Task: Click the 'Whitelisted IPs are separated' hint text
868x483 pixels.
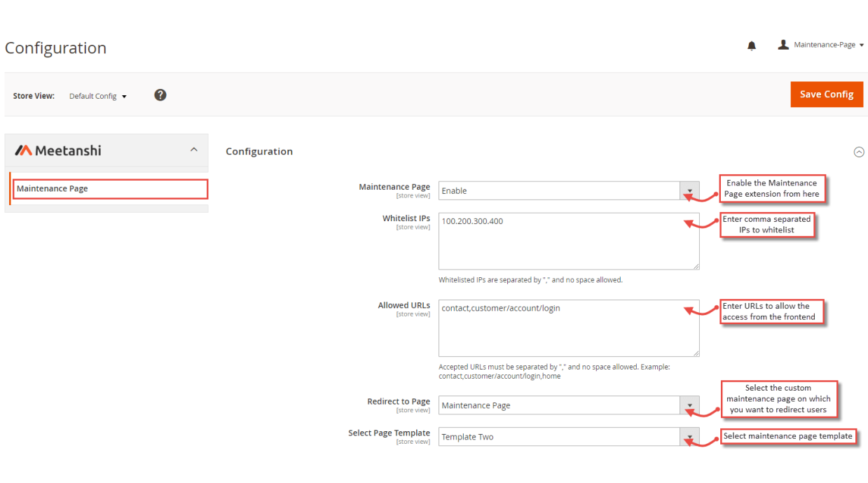Action: (530, 280)
